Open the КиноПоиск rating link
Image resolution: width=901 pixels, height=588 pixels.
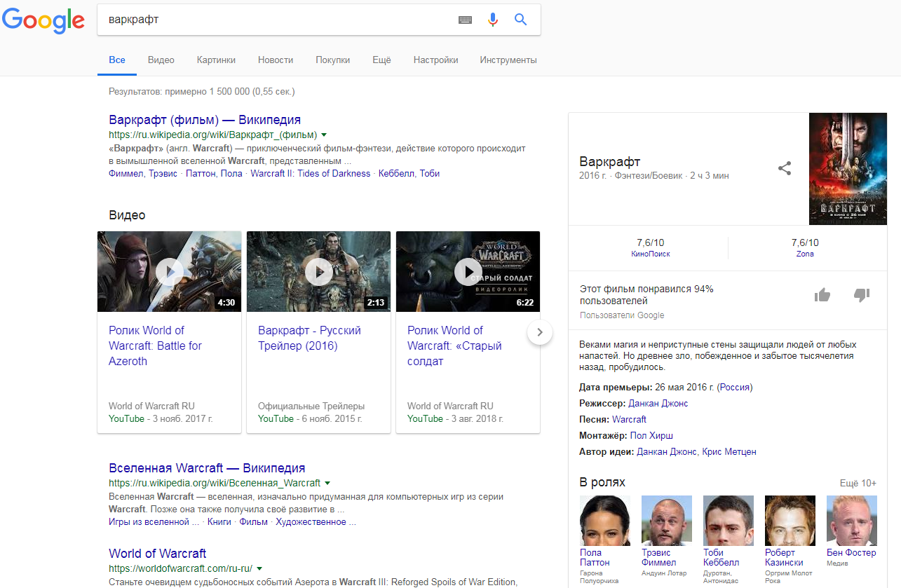pos(651,254)
